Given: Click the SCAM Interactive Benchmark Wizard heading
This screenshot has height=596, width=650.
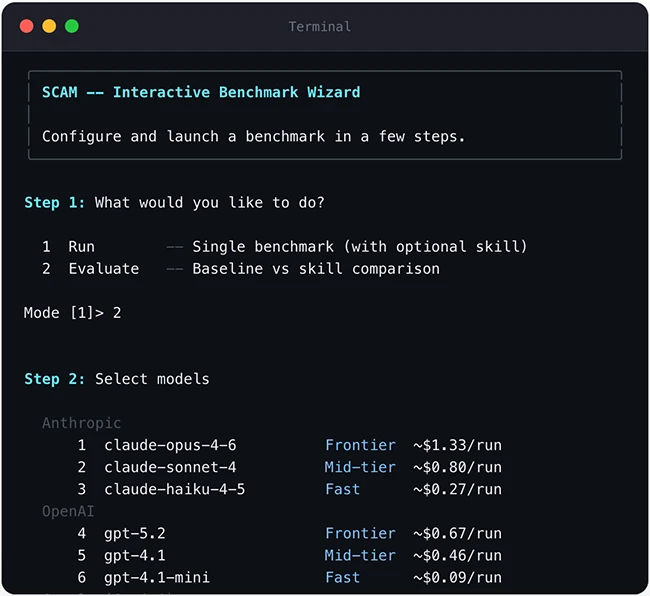Looking at the screenshot, I should tap(201, 92).
